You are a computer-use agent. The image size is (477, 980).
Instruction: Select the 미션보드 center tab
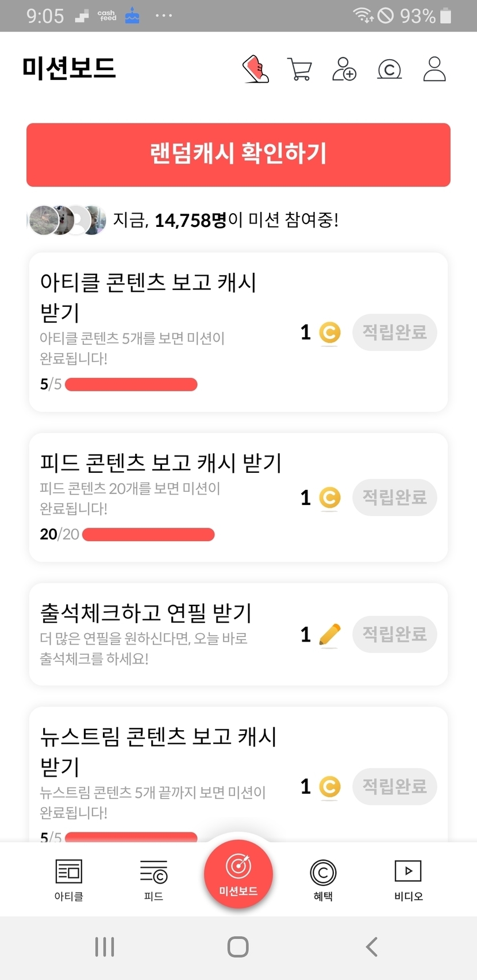tap(238, 874)
